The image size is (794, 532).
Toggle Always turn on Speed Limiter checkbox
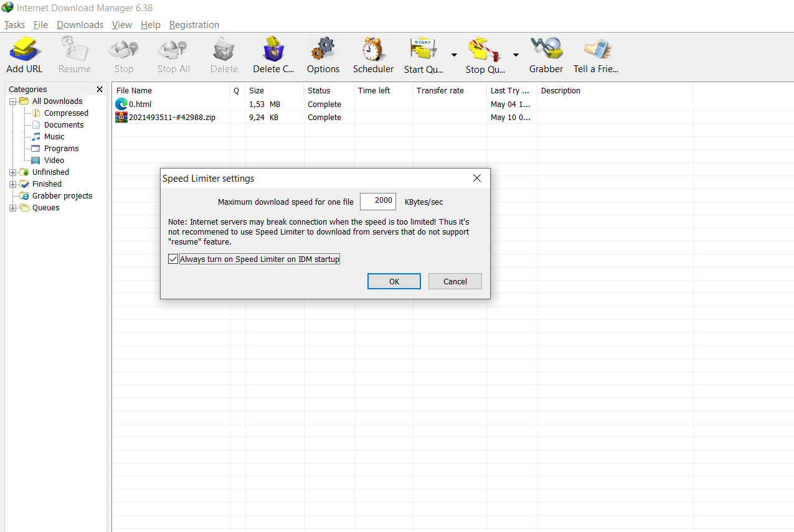coord(173,259)
